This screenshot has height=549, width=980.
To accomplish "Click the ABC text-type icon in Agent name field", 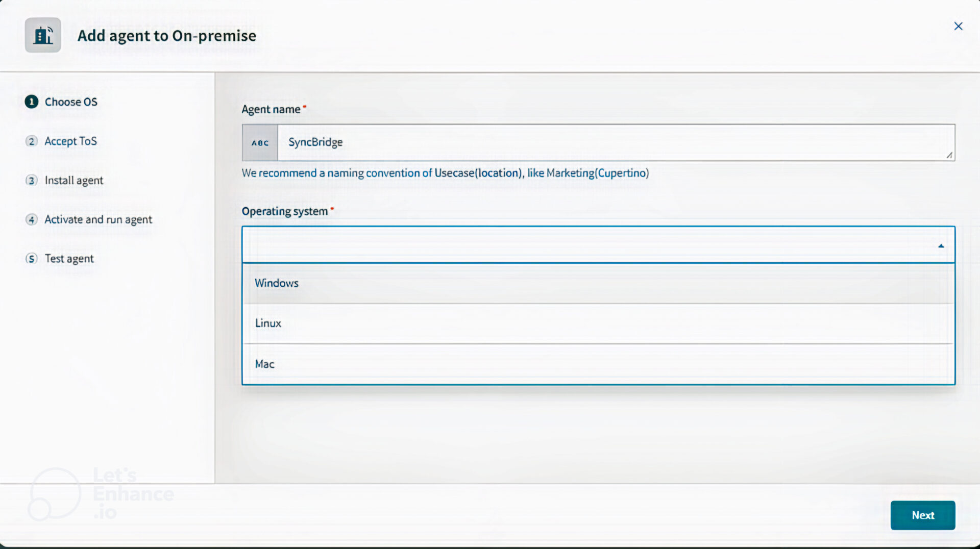I will pos(259,143).
